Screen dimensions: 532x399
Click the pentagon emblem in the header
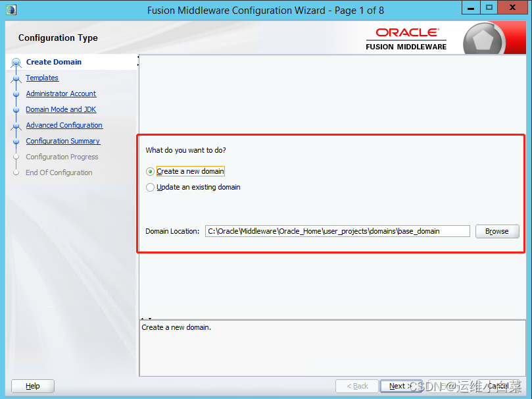click(x=483, y=40)
